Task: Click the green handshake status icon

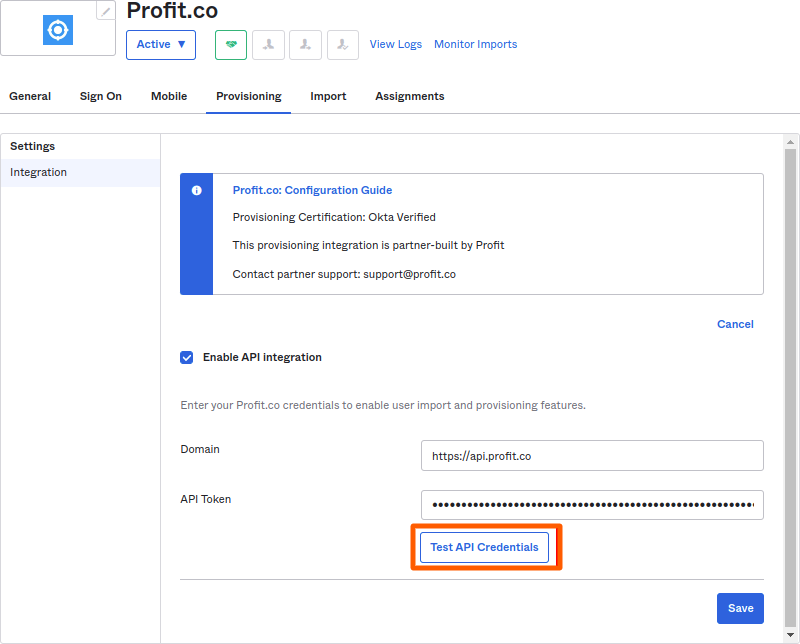Action: click(231, 45)
